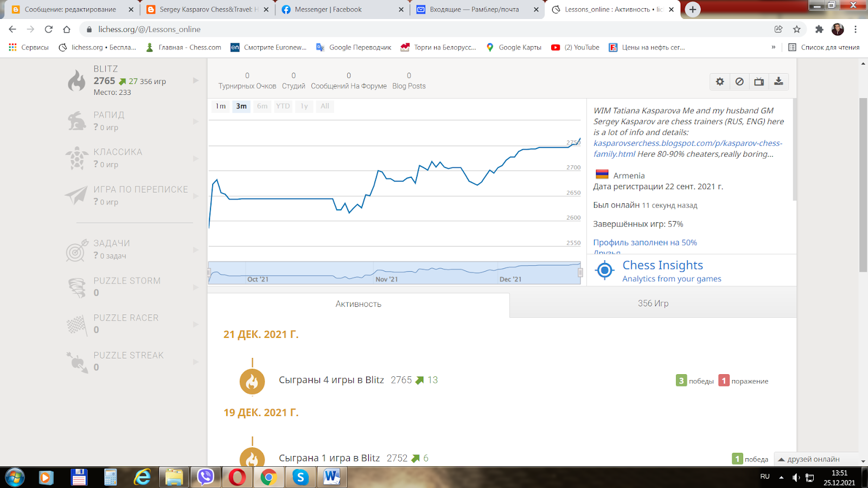Go back with browser back arrow

point(12,29)
